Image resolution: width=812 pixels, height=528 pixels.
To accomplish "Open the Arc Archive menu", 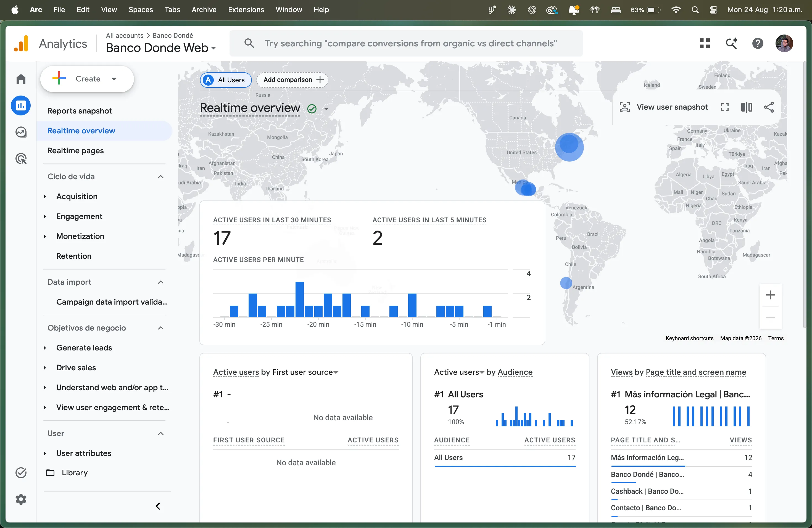I will pos(204,10).
